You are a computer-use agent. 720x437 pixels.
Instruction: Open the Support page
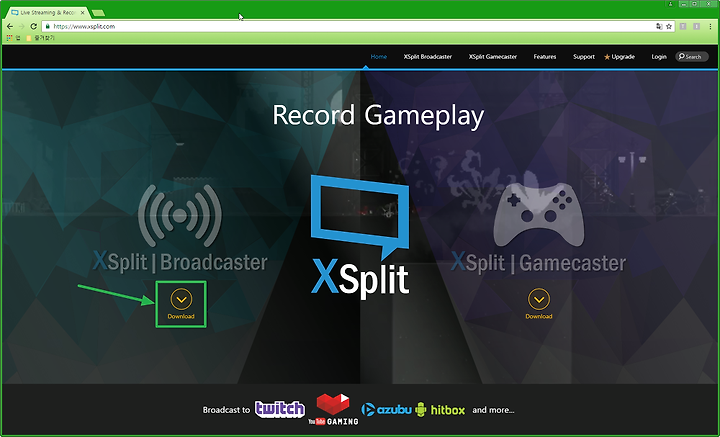tap(584, 57)
